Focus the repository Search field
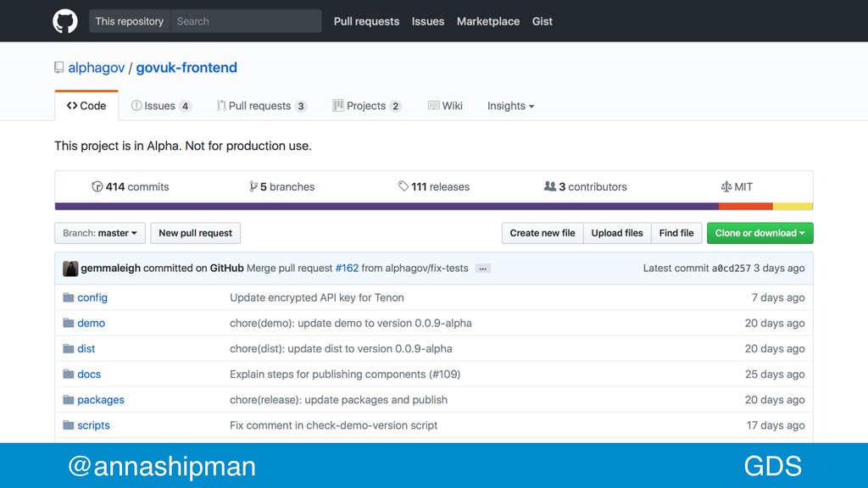Viewport: 868px width, 488px height. [246, 21]
